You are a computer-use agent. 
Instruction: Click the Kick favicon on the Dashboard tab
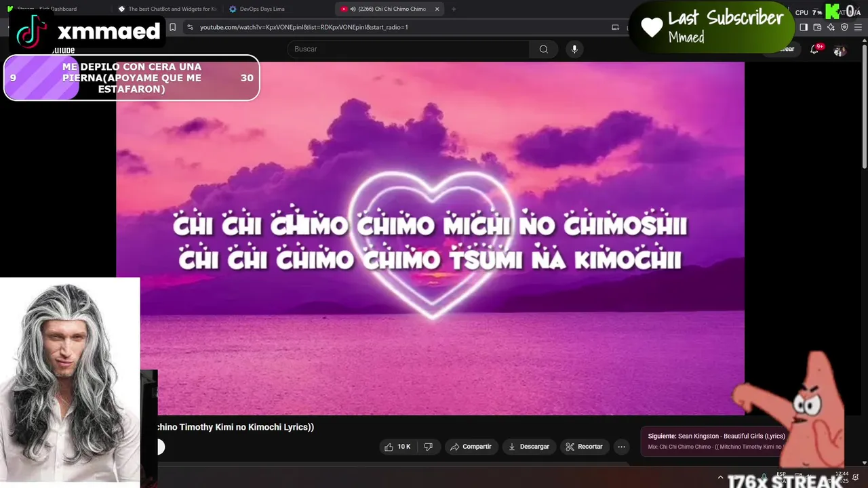(x=9, y=9)
